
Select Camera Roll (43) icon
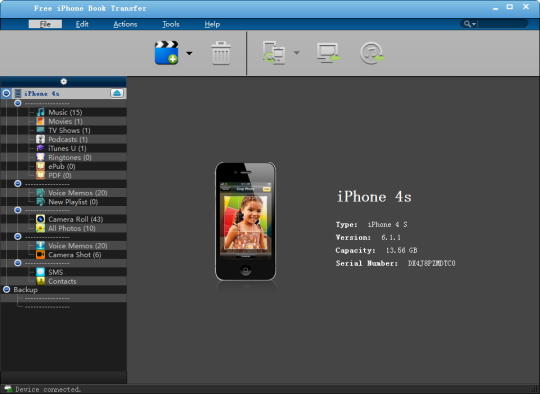click(x=40, y=219)
